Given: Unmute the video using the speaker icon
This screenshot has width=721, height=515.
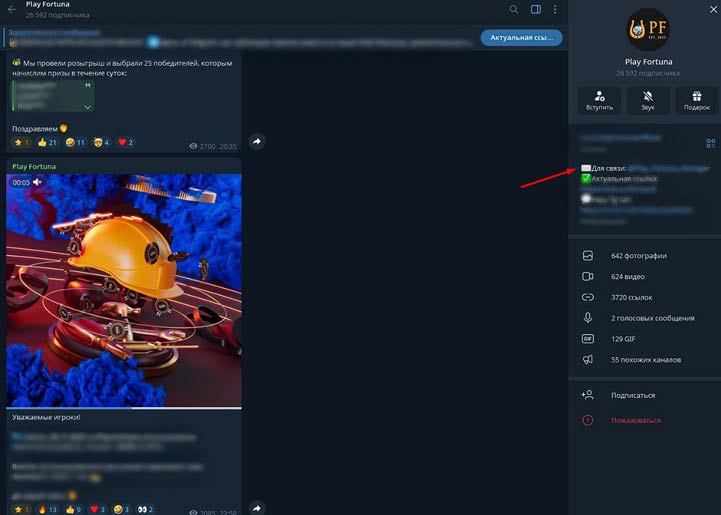Looking at the screenshot, I should point(38,183).
